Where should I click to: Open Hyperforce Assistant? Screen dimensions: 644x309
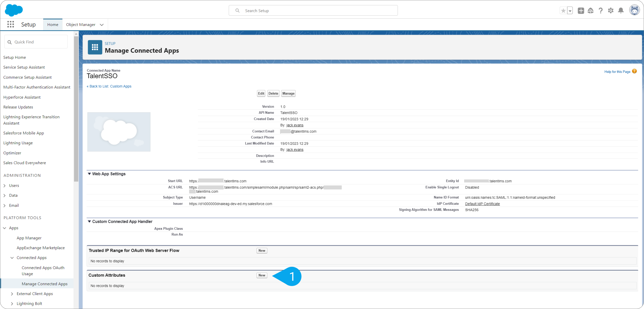pos(22,97)
